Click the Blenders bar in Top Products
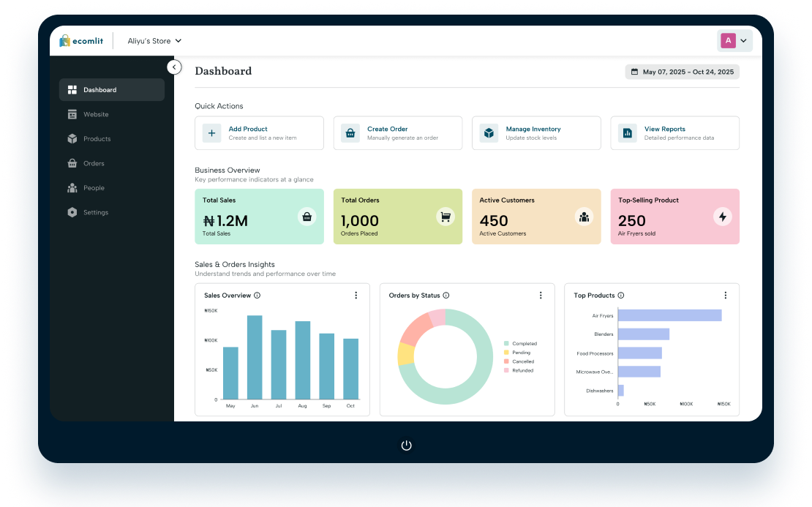 pos(644,334)
